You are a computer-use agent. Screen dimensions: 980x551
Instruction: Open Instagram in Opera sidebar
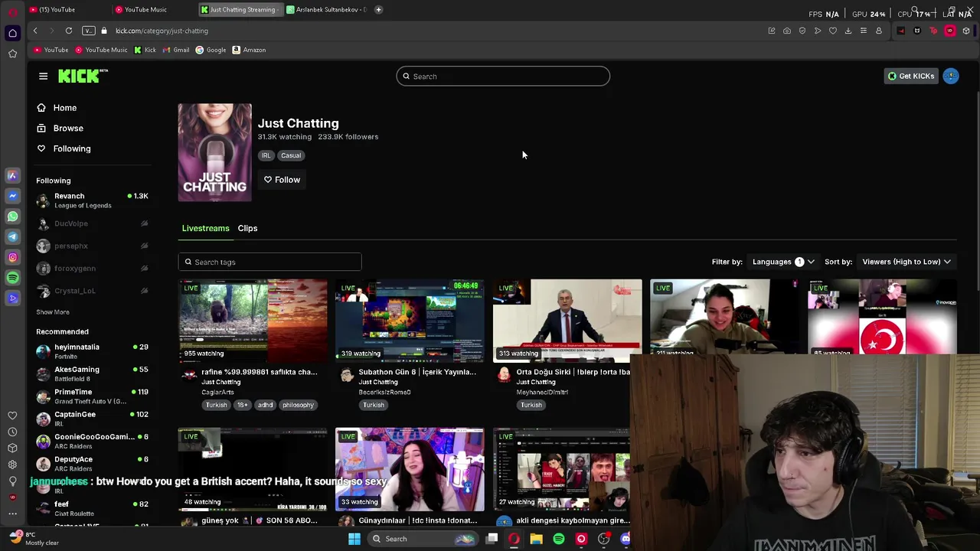coord(12,258)
